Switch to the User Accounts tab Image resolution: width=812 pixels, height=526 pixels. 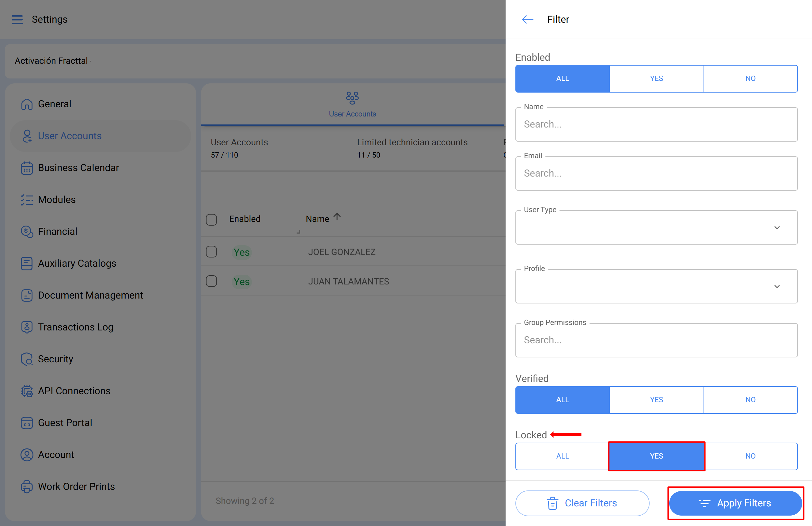click(352, 105)
